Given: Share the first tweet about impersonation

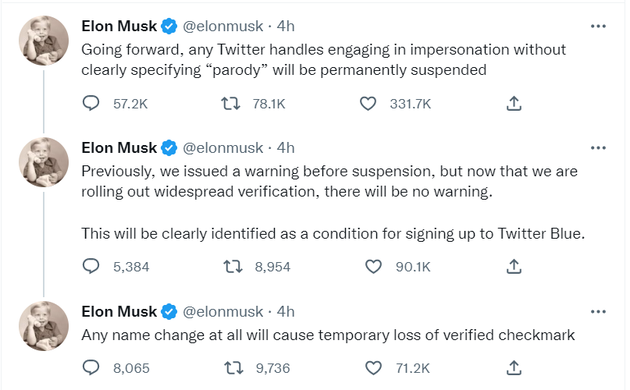Looking at the screenshot, I should click(x=513, y=104).
